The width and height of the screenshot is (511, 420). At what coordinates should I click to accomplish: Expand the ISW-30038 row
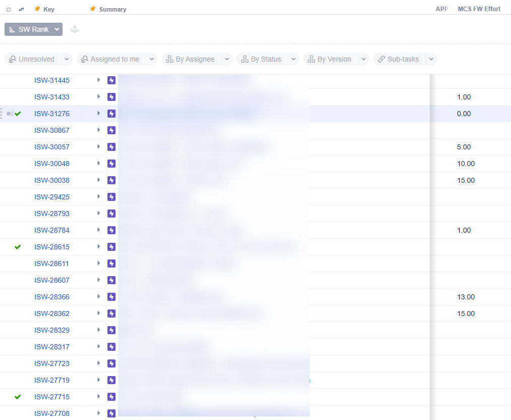point(98,180)
